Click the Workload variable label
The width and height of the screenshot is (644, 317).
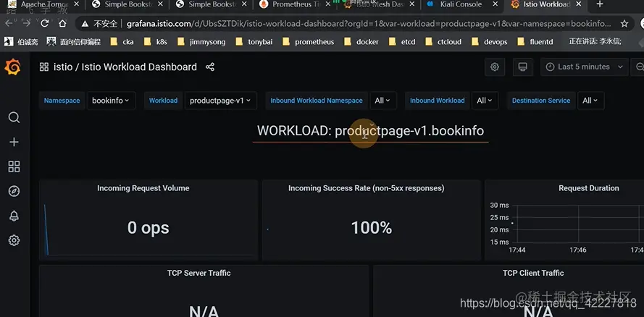tap(163, 101)
